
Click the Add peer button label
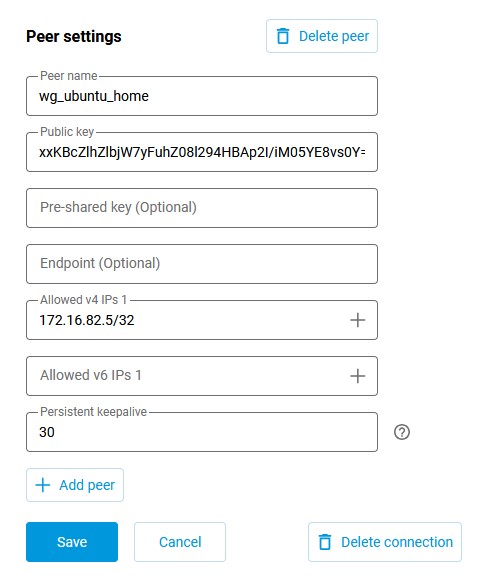coord(87,485)
